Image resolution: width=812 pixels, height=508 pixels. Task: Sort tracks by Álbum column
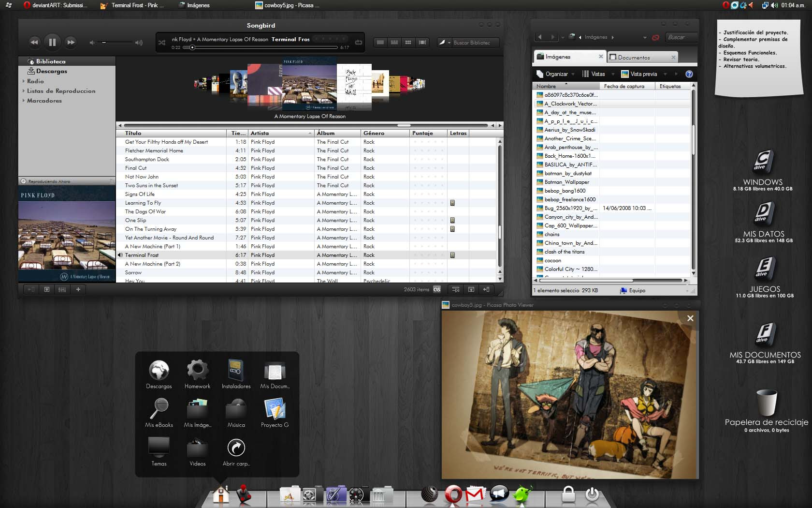coord(337,133)
